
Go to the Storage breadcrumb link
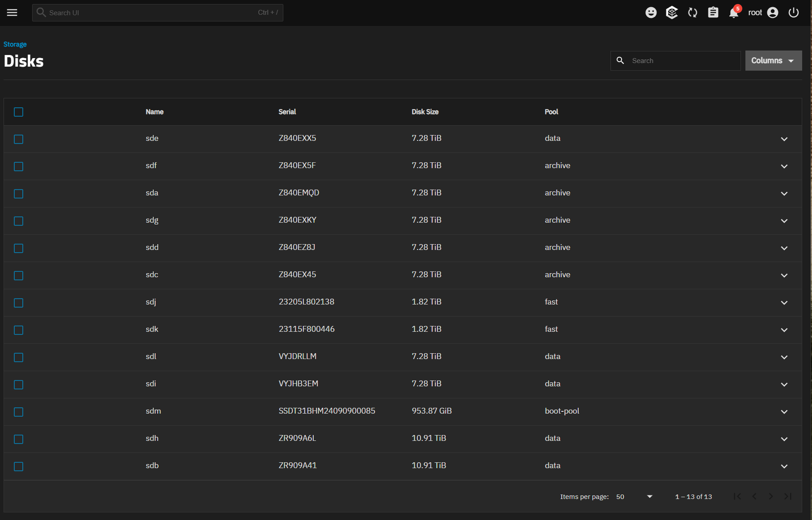(x=15, y=44)
